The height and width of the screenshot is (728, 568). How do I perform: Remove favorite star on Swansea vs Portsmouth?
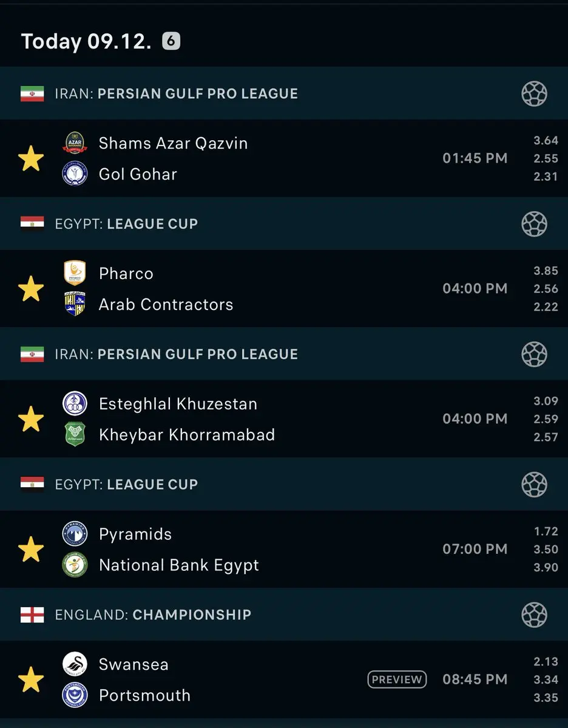(x=31, y=679)
